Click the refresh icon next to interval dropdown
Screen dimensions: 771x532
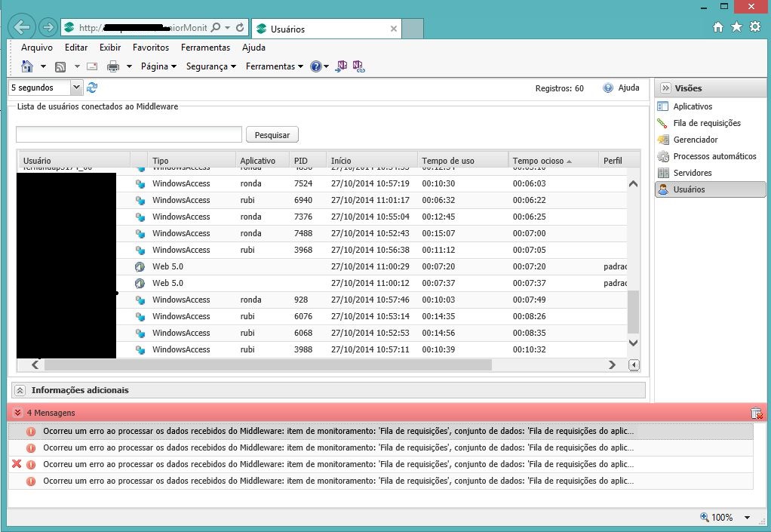point(92,88)
